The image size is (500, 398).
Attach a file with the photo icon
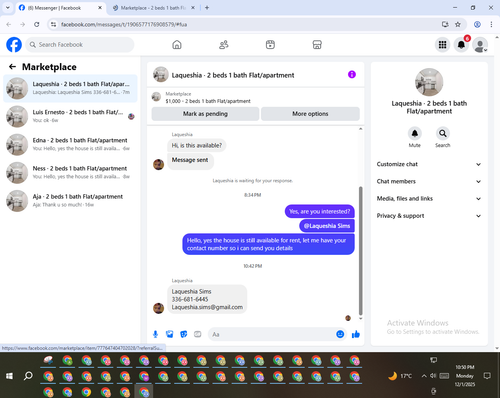tap(170, 334)
